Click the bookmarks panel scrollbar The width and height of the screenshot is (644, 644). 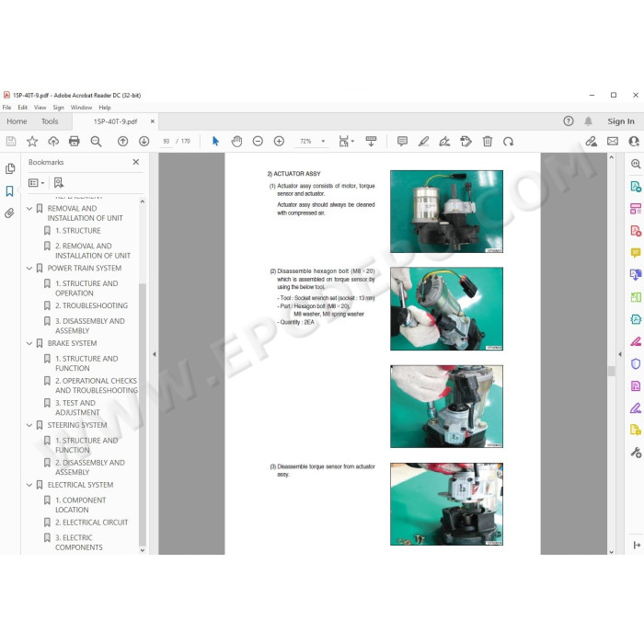tap(143, 415)
